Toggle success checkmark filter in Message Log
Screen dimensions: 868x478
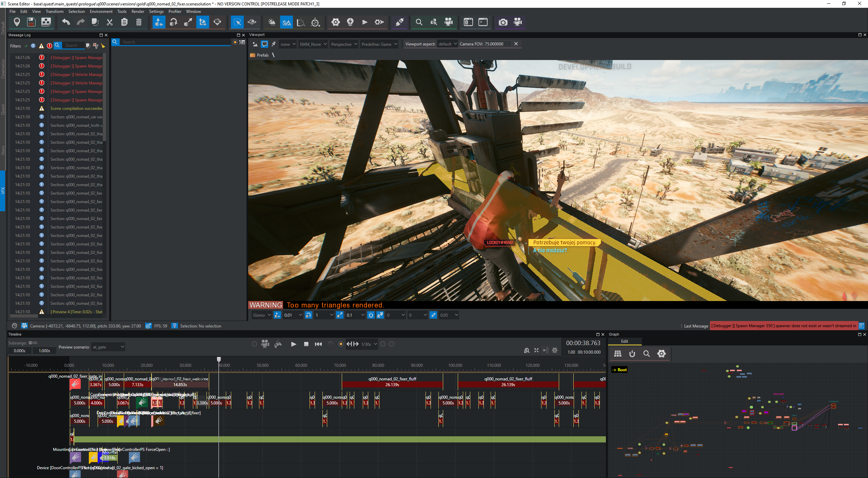pyautogui.click(x=26, y=46)
